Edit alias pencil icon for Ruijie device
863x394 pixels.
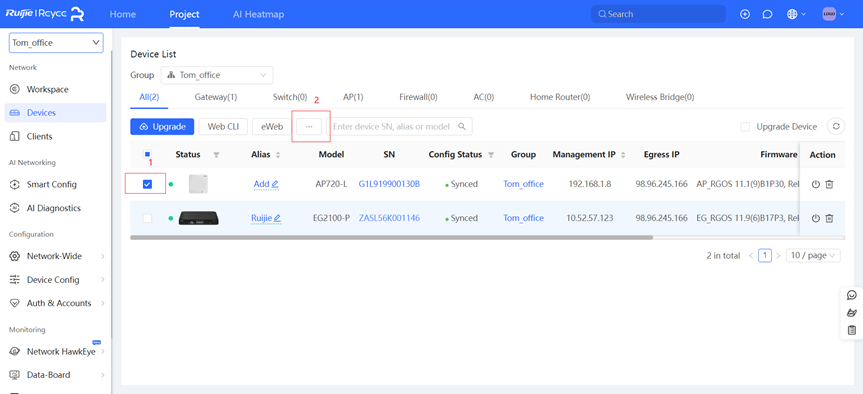click(277, 218)
